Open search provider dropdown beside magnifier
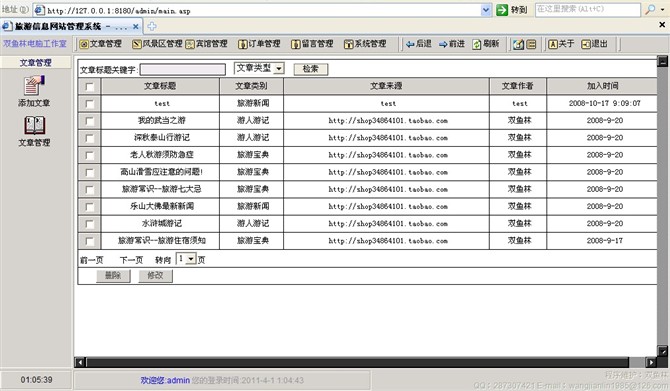670x391 pixels. tap(662, 9)
